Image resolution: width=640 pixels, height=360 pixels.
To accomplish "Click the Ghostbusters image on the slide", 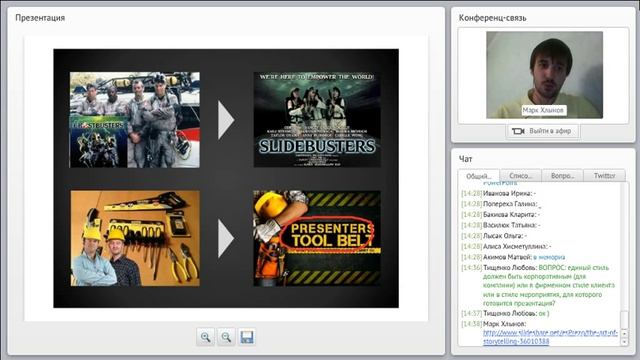I will (135, 120).
